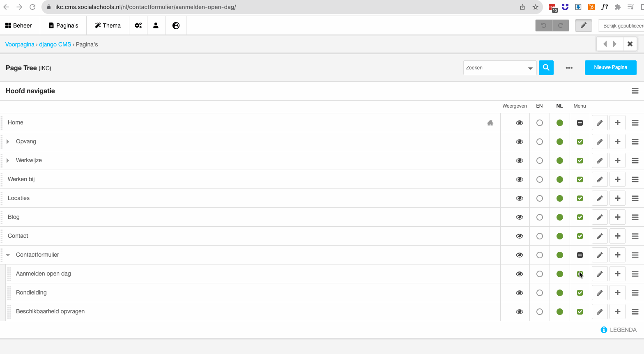Open the hamburger menu for Locaties row
Image resolution: width=644 pixels, height=354 pixels.
pyautogui.click(x=635, y=198)
